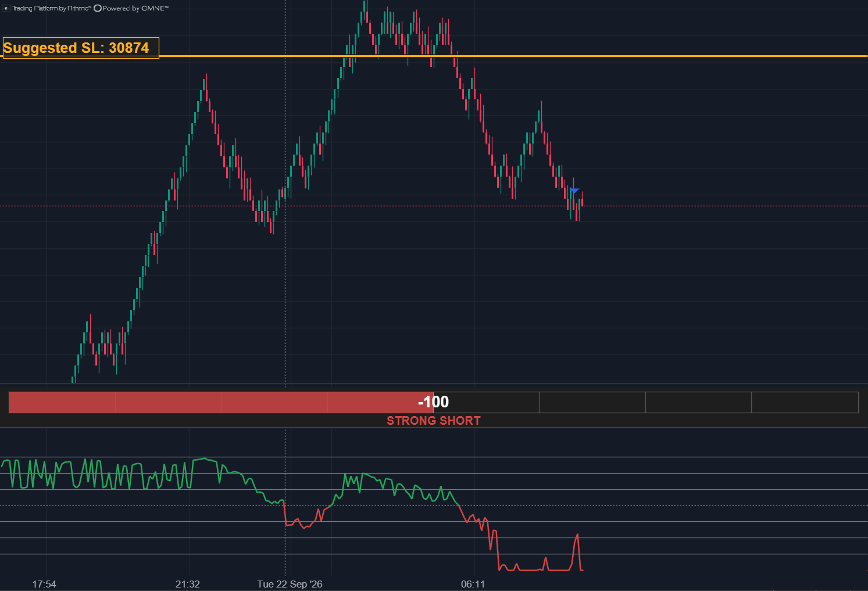Click the 21:32 time axis label
This screenshot has width=868, height=591.
click(x=188, y=584)
